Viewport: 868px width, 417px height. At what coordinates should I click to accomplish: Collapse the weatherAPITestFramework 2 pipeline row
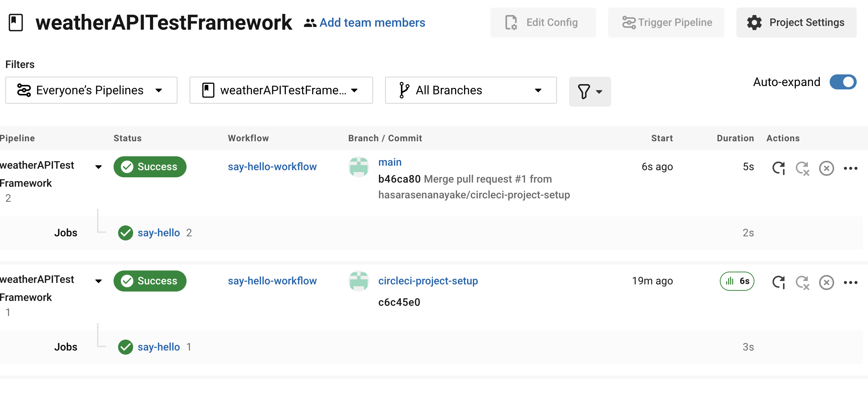pos(98,167)
